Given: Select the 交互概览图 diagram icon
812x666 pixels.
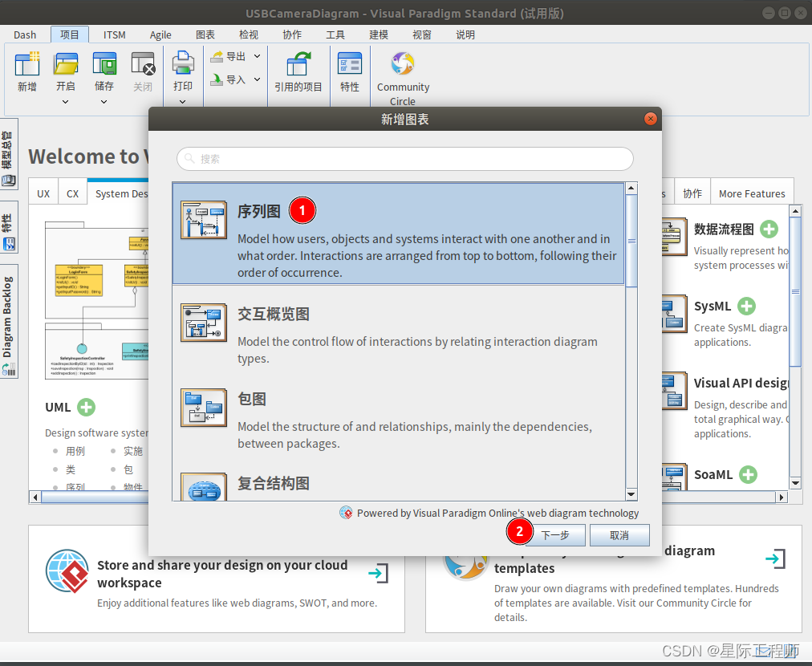Looking at the screenshot, I should pyautogui.click(x=204, y=322).
